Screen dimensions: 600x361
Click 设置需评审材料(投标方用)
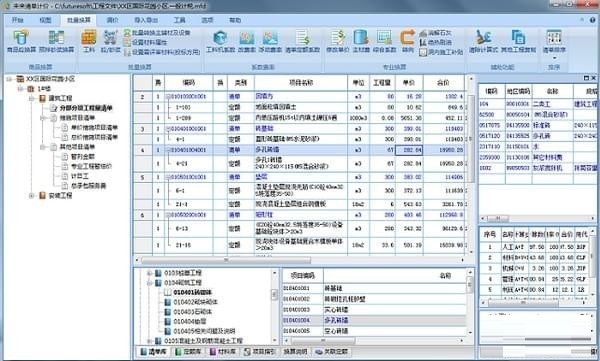[x=162, y=52]
